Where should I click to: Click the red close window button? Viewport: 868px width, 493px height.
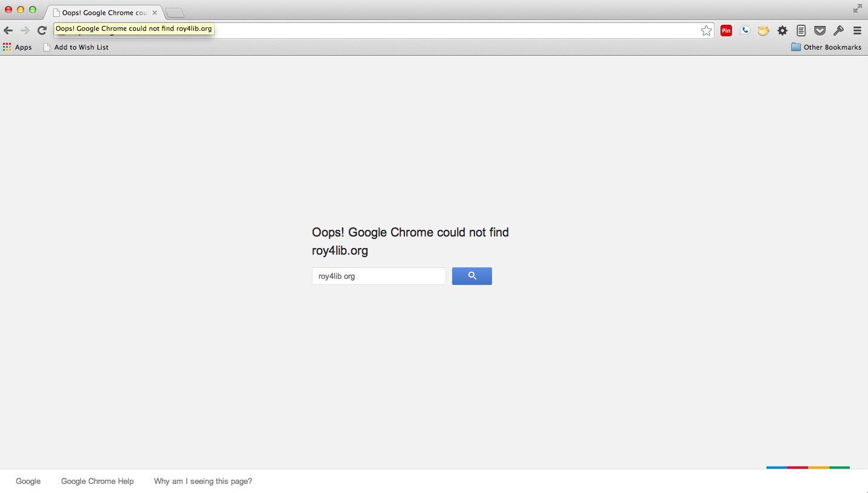[x=8, y=10]
